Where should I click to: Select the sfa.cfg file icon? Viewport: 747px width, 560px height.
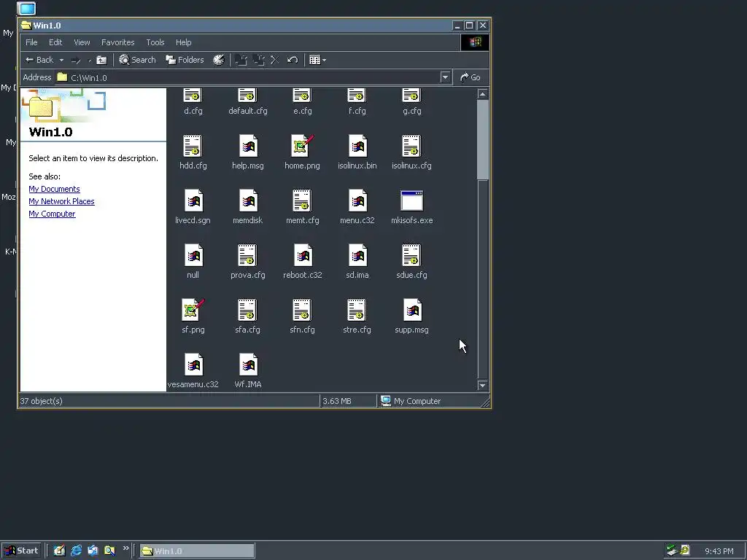click(x=248, y=311)
